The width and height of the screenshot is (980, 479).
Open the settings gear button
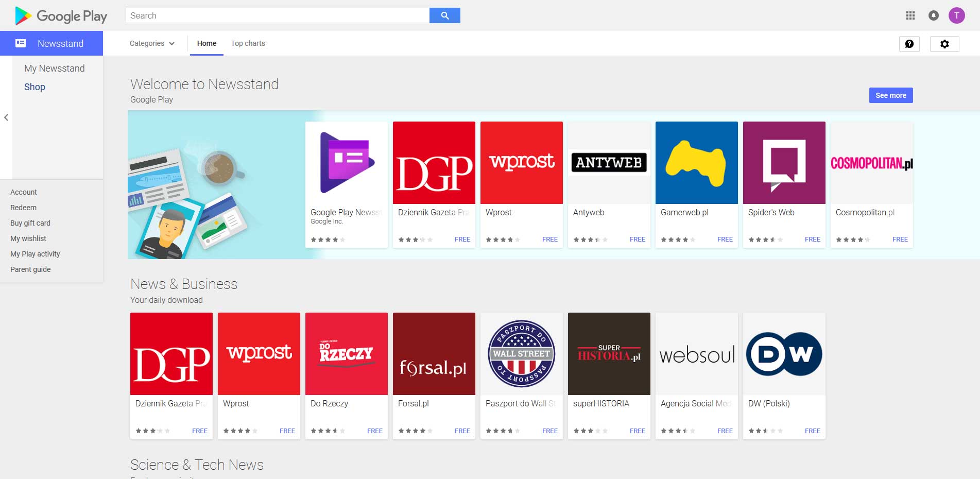(x=944, y=44)
